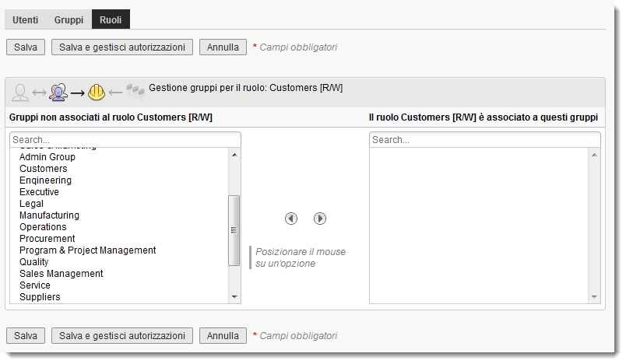Select Admin Group in the list
The height and width of the screenshot is (364, 626).
click(x=120, y=157)
